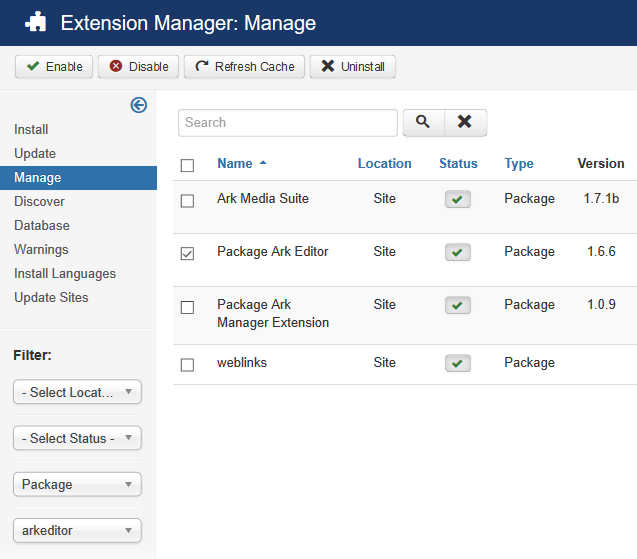Sort the table by the Name column
This screenshot has width=637, height=559.
click(235, 163)
